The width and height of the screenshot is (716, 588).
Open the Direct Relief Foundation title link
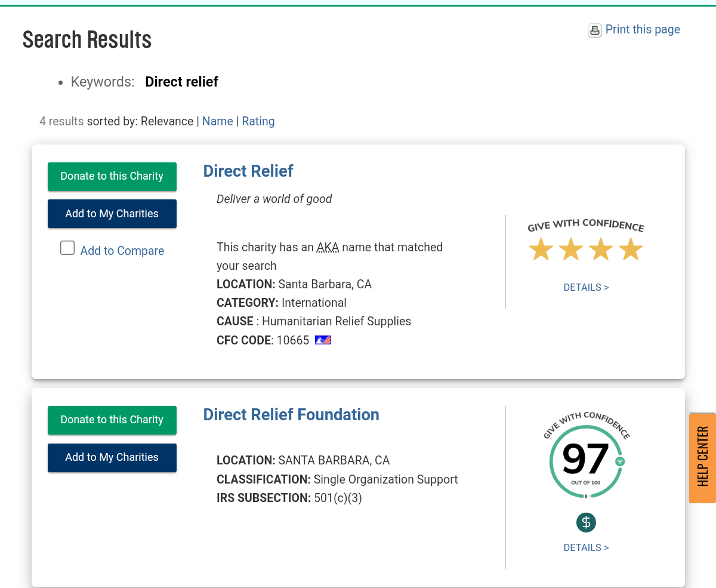pos(291,414)
